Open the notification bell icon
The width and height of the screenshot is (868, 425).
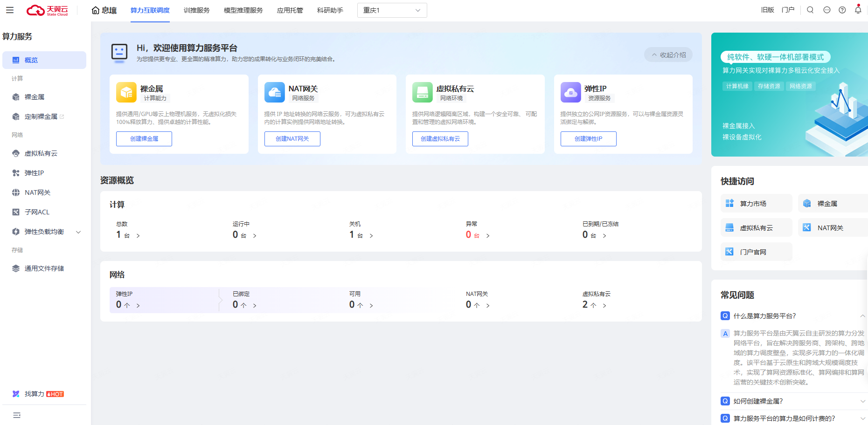pos(858,10)
